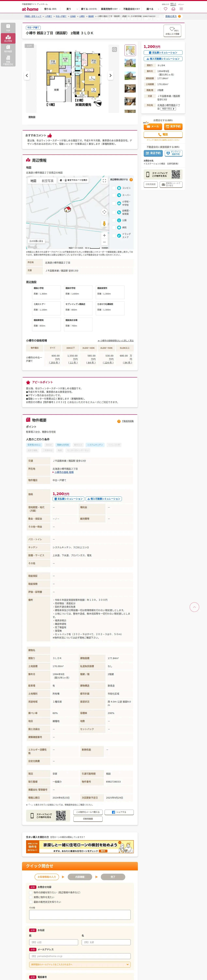207x980 pixels.
Task: Go to TOP in left sidebar
Action: [8, 28]
